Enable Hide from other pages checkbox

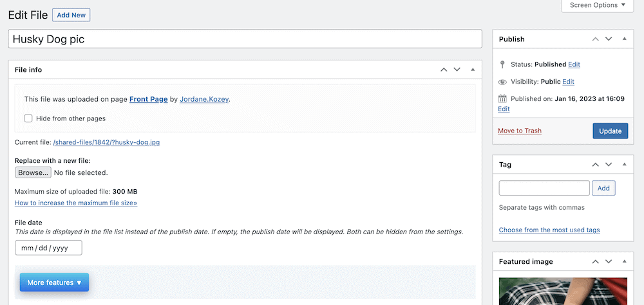point(28,118)
